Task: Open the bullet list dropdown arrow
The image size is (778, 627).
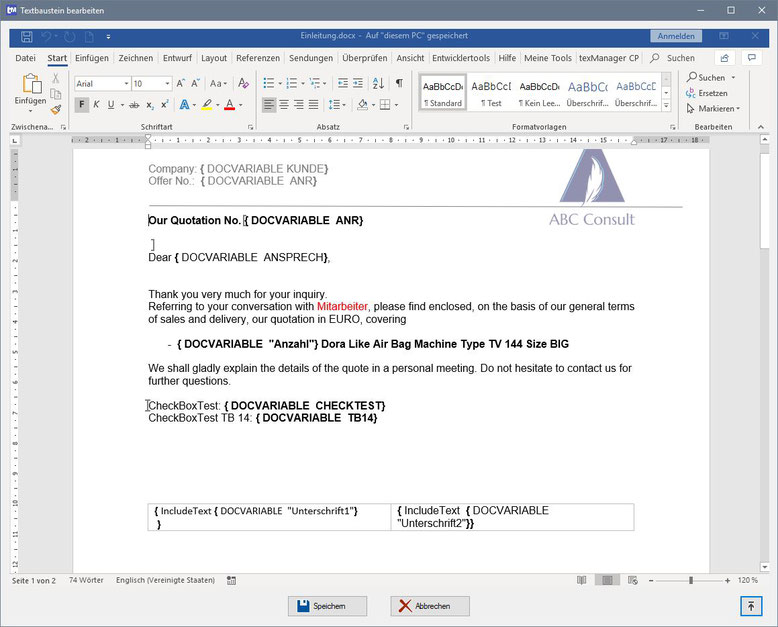Action: pos(280,83)
